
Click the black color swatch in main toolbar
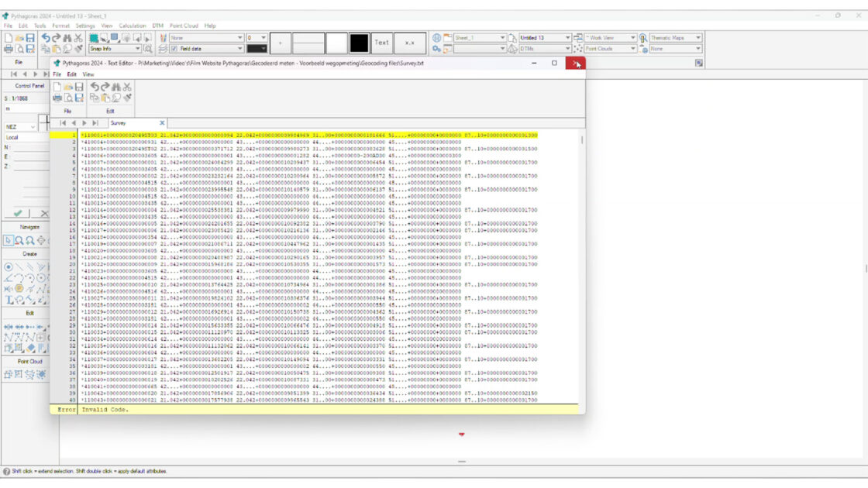(x=359, y=43)
